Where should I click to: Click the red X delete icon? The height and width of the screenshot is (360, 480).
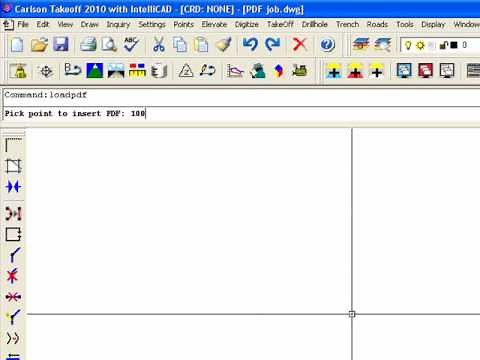click(300, 45)
